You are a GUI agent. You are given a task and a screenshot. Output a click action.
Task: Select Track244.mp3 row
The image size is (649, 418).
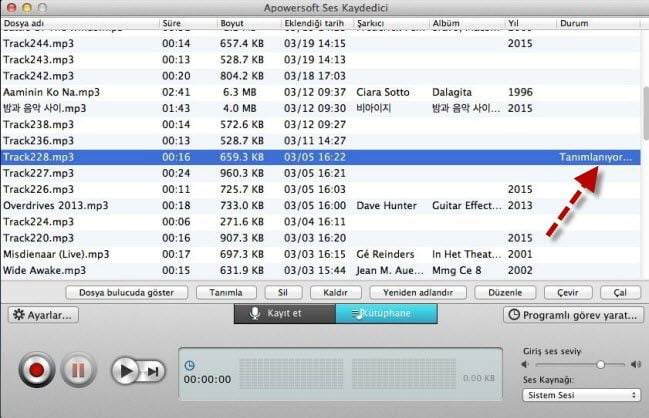[321, 43]
